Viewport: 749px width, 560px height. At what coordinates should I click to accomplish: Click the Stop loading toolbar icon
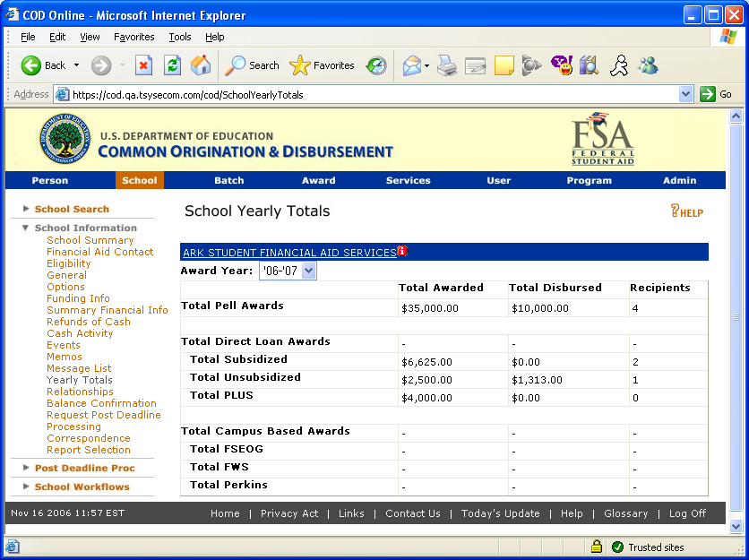(x=143, y=65)
